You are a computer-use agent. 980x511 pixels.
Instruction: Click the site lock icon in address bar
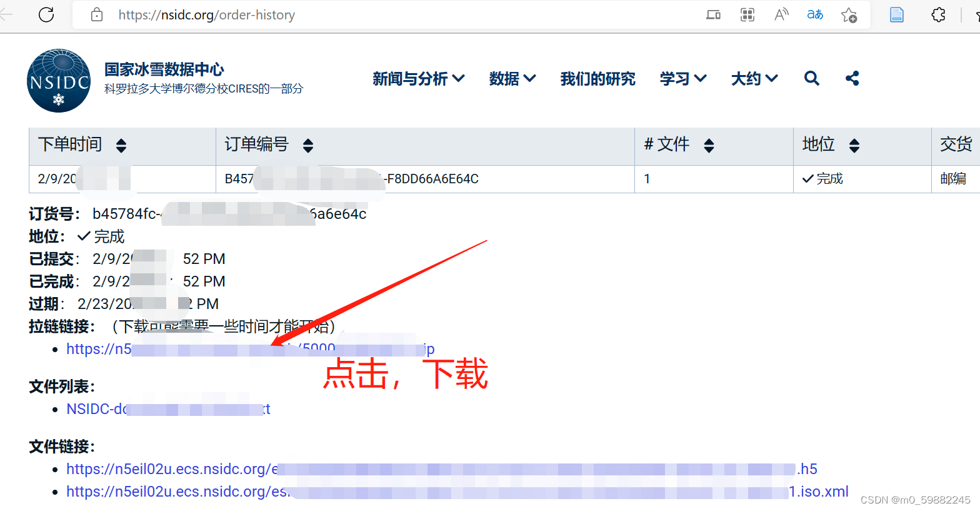click(x=97, y=14)
